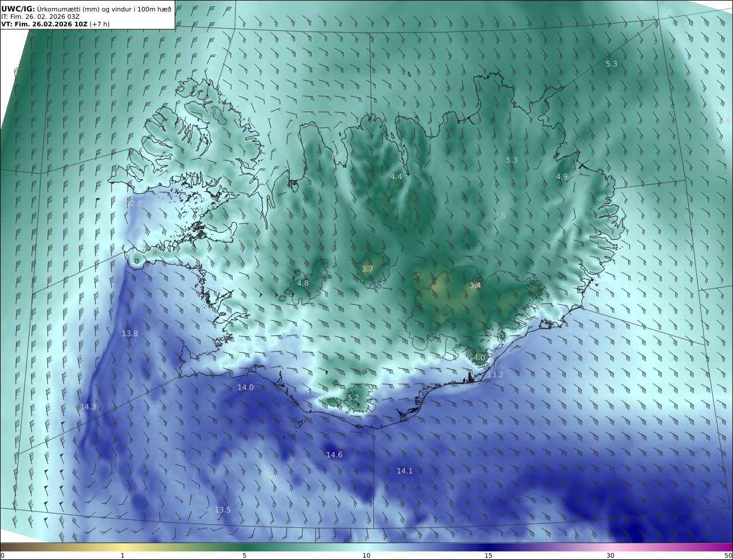733x560 pixels.
Task: Select the 7.5 value label
Action: click(500, 216)
